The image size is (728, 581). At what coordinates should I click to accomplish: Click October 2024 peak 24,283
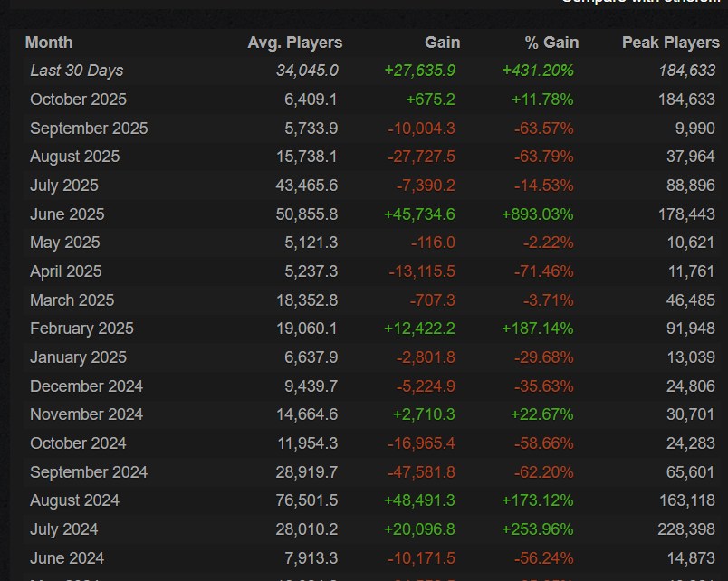[x=690, y=443]
